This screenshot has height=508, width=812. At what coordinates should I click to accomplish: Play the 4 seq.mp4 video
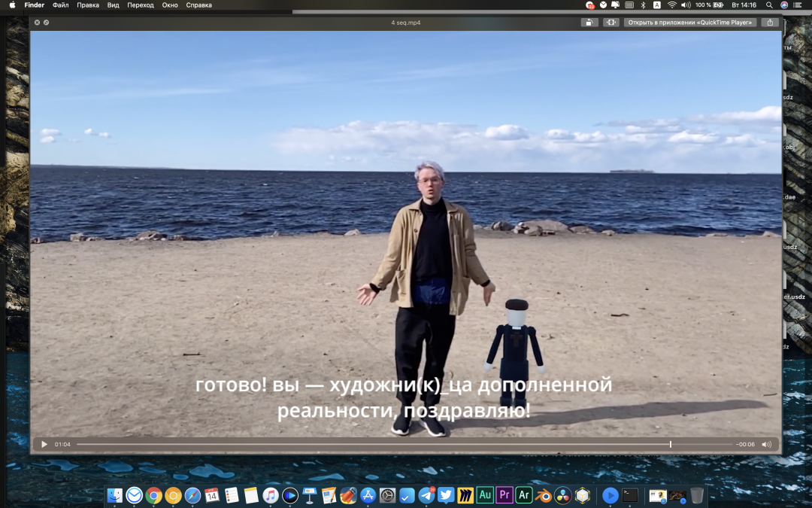tap(44, 444)
